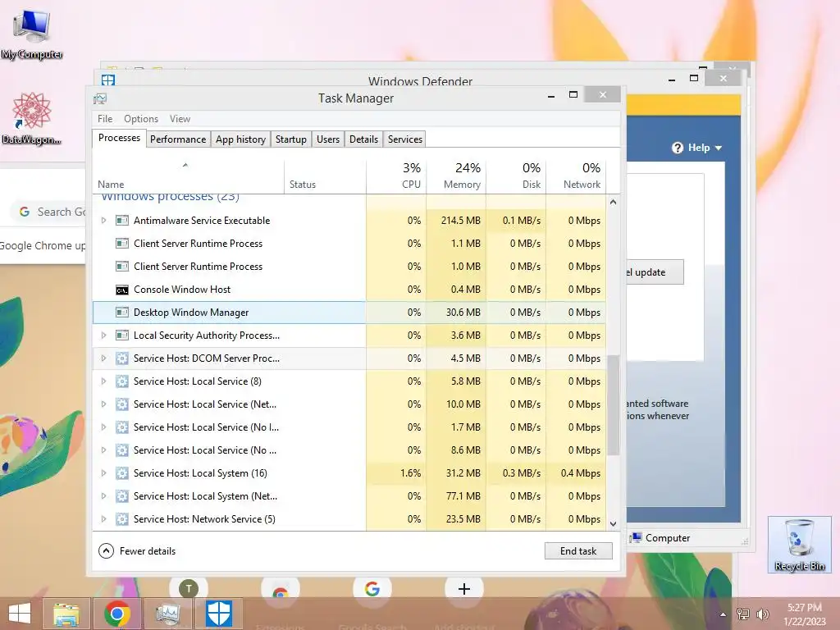
Task: Click the Windows Defender taskbar icon
Action: pyautogui.click(x=218, y=614)
